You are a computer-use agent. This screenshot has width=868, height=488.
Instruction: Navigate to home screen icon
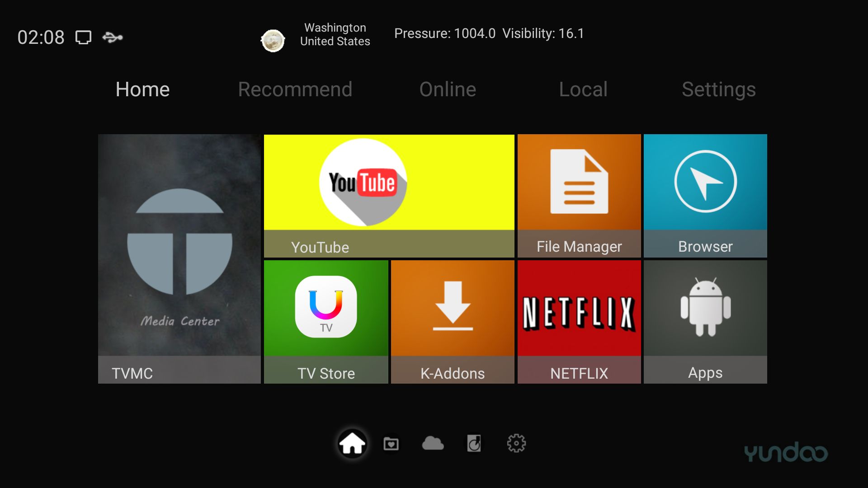click(x=353, y=443)
